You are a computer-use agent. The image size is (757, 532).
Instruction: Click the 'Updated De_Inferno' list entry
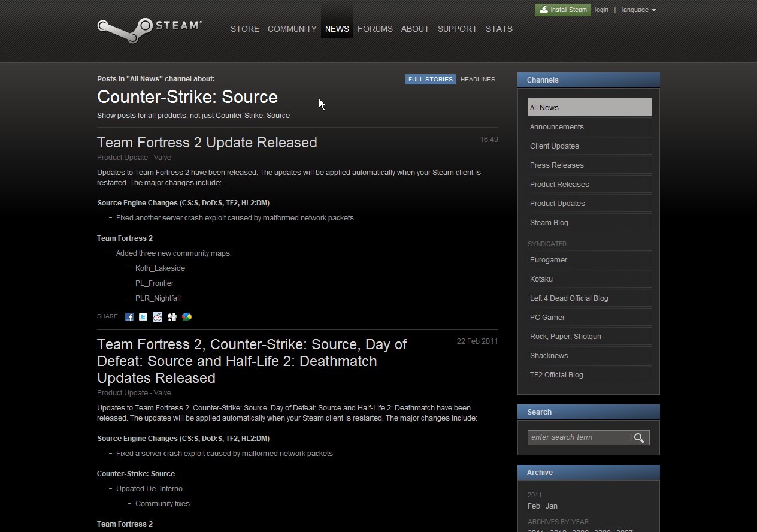coord(149,489)
